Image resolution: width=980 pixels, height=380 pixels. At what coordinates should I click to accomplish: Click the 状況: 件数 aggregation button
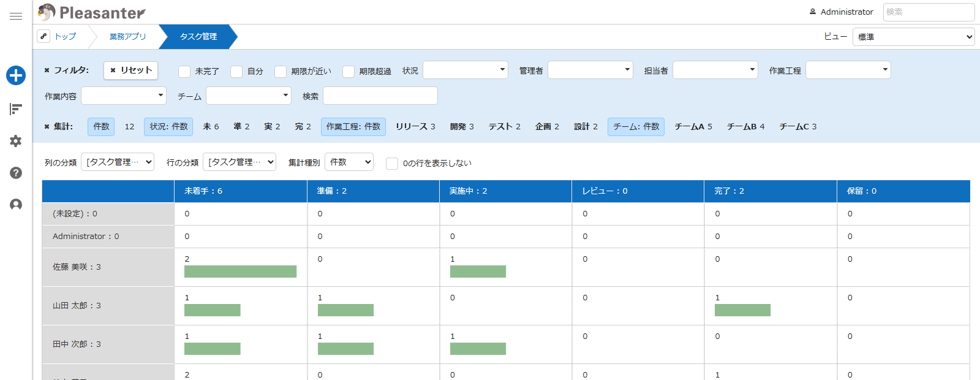tap(168, 127)
